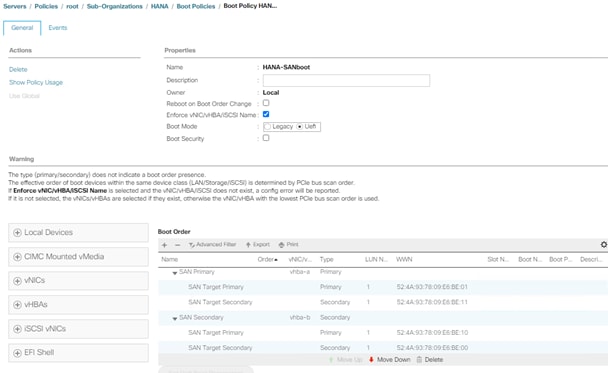608x373 pixels.
Task: Go to root in breadcrumb
Action: coord(72,6)
